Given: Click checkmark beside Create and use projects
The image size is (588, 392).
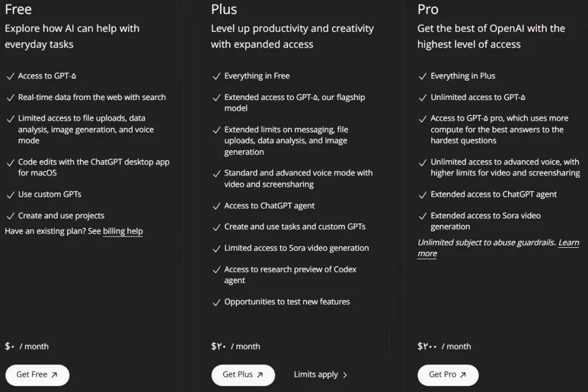Looking at the screenshot, I should (11, 217).
